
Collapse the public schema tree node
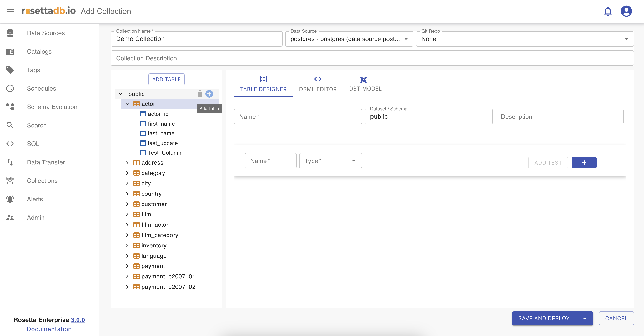(121, 94)
